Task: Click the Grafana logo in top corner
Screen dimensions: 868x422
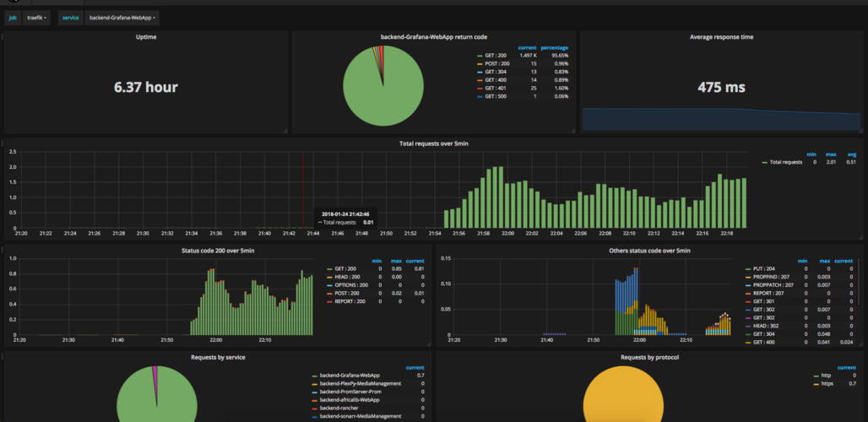Action: click(12, 2)
